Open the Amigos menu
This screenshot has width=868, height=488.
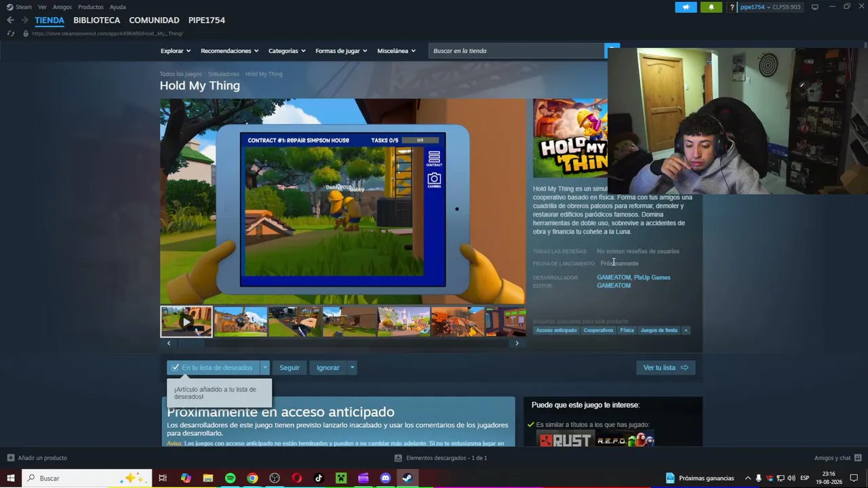(62, 7)
